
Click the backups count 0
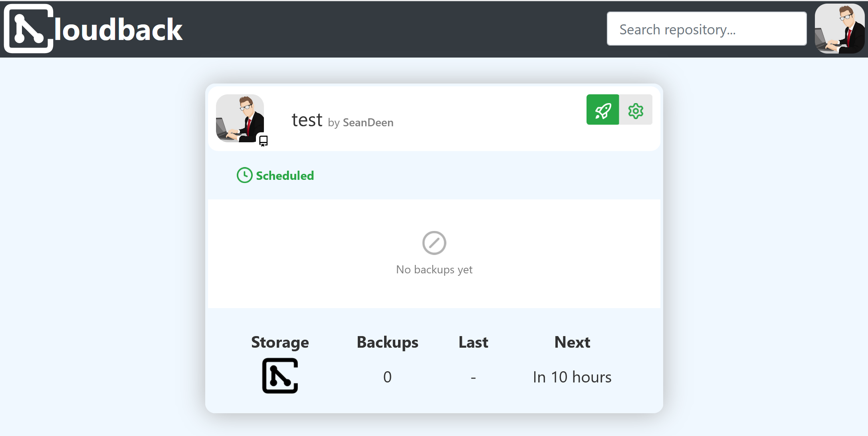click(x=387, y=377)
